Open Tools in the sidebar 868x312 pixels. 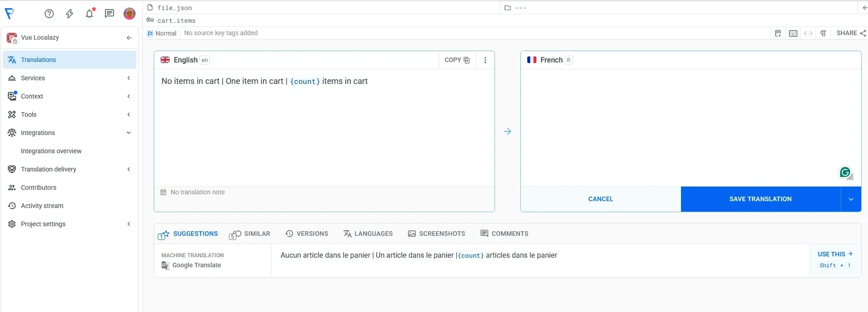(x=29, y=114)
